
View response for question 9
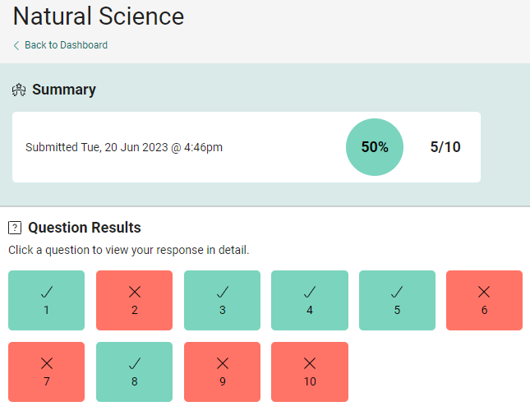pyautogui.click(x=222, y=372)
